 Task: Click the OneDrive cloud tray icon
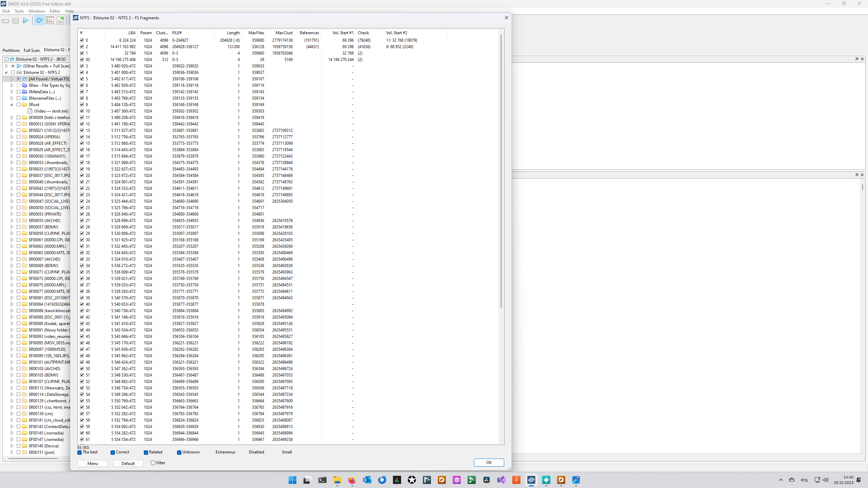coord(792,480)
